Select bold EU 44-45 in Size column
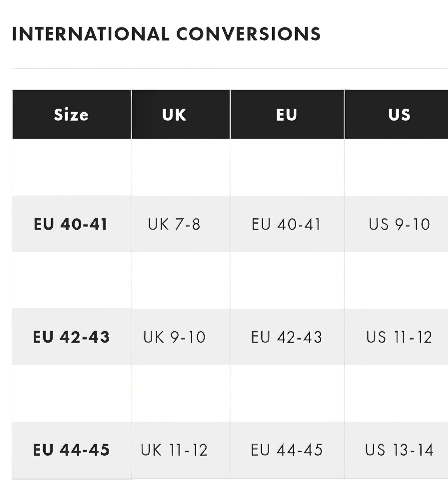Image resolution: width=448 pixels, height=495 pixels. [x=71, y=450]
